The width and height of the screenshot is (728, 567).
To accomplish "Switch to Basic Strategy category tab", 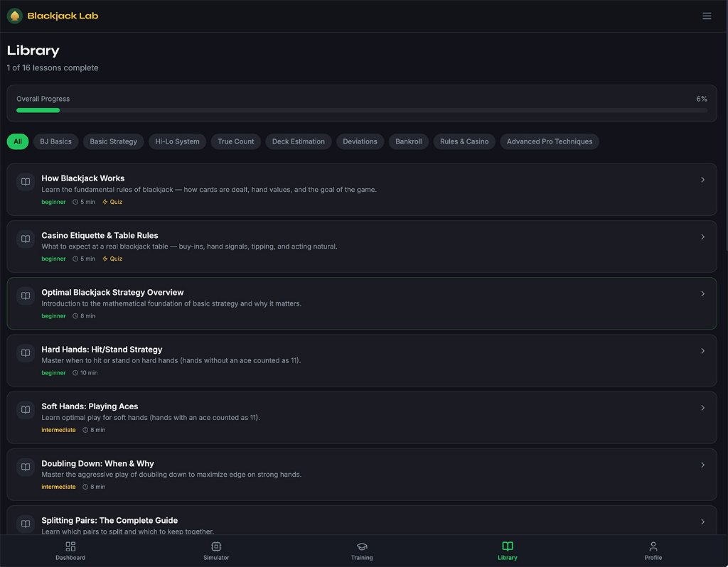I will 113,141.
